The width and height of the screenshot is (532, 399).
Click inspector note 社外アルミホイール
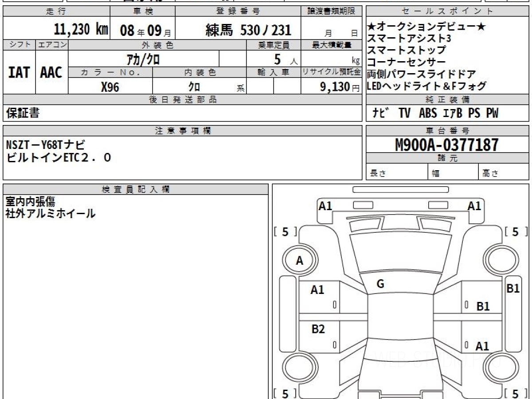tap(51, 214)
